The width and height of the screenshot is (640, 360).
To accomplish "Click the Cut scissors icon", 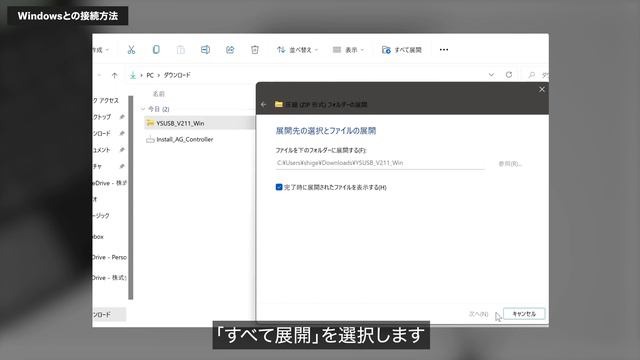I will 131,50.
